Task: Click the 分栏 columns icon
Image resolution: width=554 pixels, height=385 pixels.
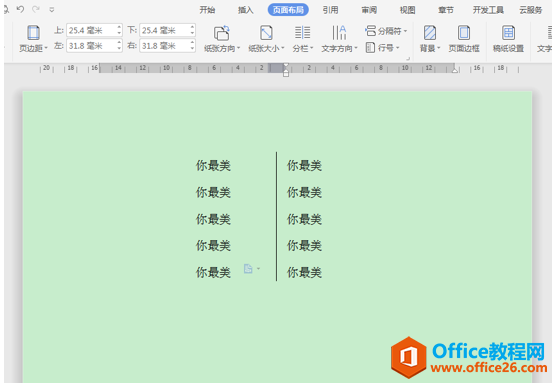Action: [x=302, y=33]
